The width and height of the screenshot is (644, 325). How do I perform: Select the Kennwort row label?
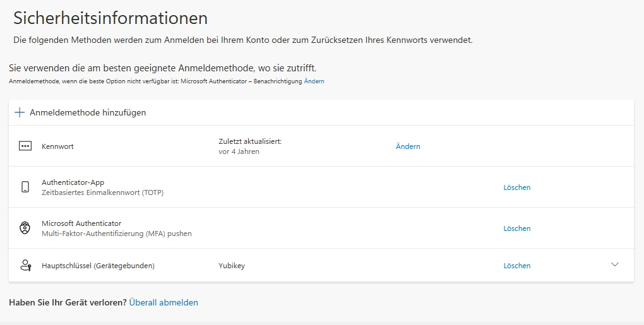(57, 146)
